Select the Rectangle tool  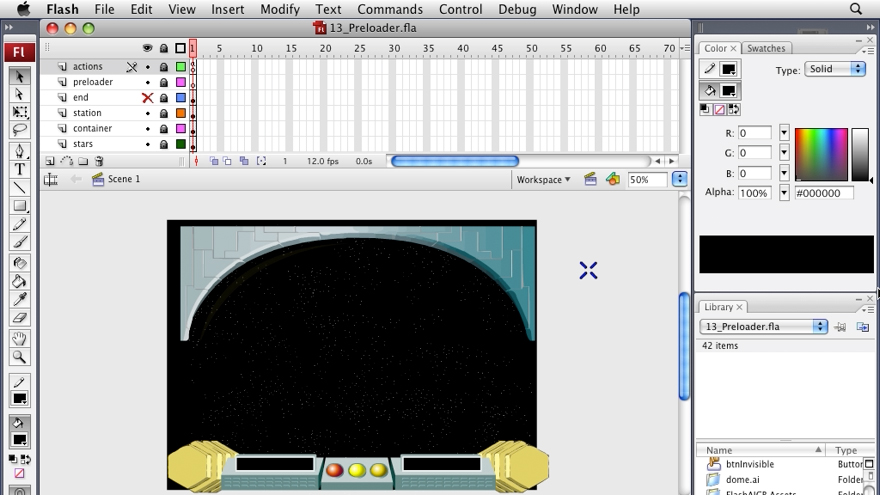(20, 206)
